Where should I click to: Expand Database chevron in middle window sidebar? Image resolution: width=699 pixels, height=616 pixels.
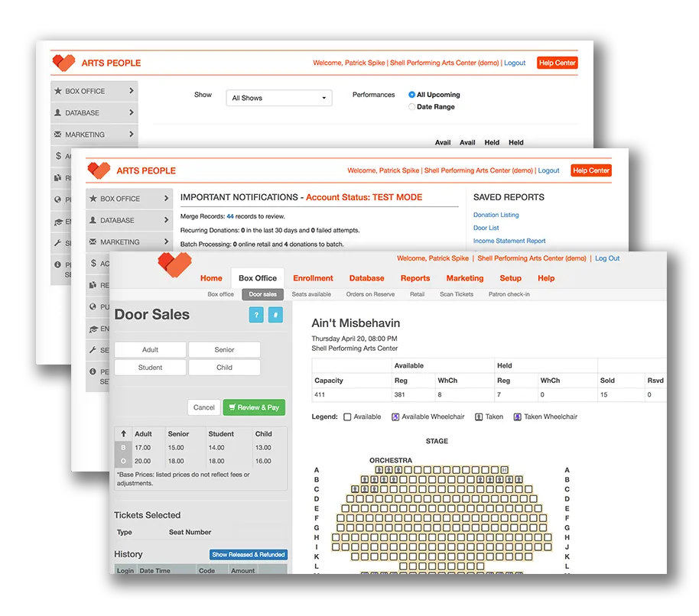[x=166, y=219]
